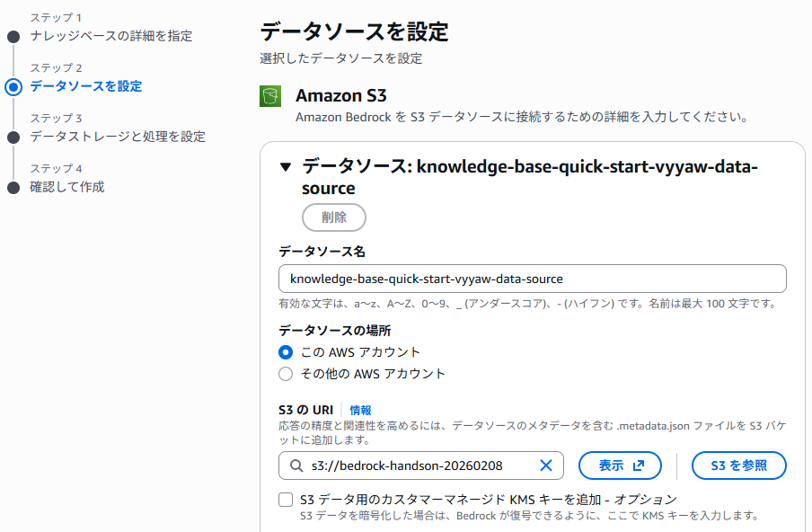The image size is (812, 532).
Task: Open the 情報 link next to S3 の URI
Action: click(x=360, y=410)
